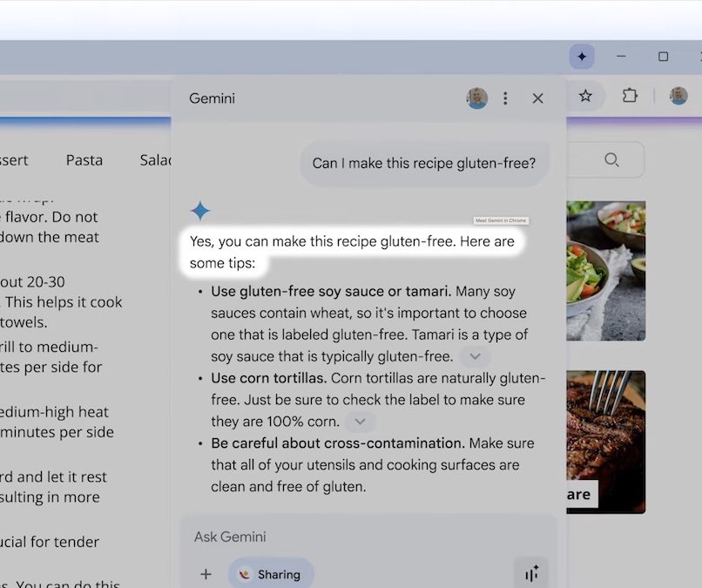Click the recipe site search magnifier icon
702x588 pixels.
tap(611, 159)
